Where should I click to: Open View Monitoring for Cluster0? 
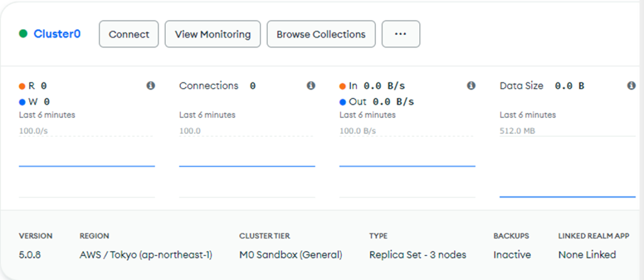[x=213, y=34]
